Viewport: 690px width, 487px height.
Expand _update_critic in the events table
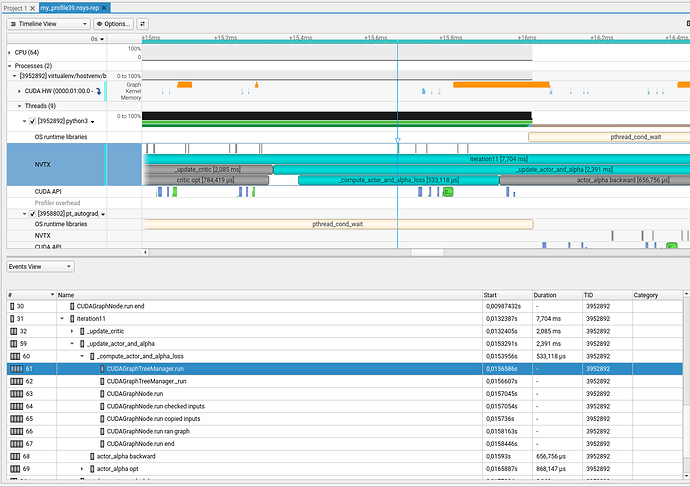(x=72, y=331)
